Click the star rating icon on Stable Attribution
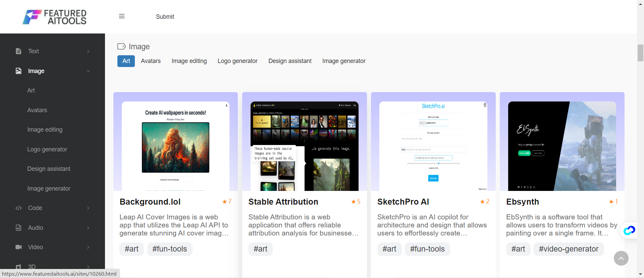The height and width of the screenshot is (278, 644). [353, 202]
